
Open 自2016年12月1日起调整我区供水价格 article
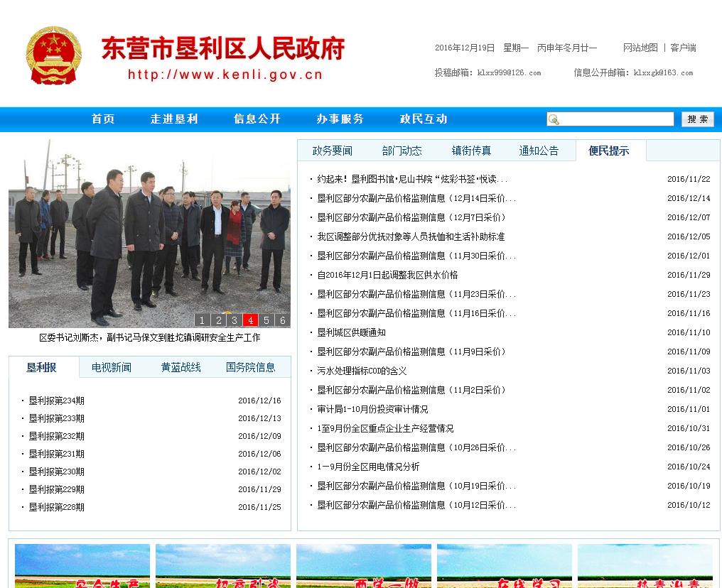point(387,275)
